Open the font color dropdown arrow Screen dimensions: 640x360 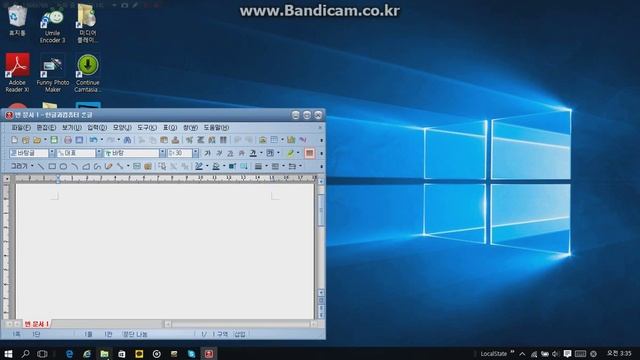point(261,153)
